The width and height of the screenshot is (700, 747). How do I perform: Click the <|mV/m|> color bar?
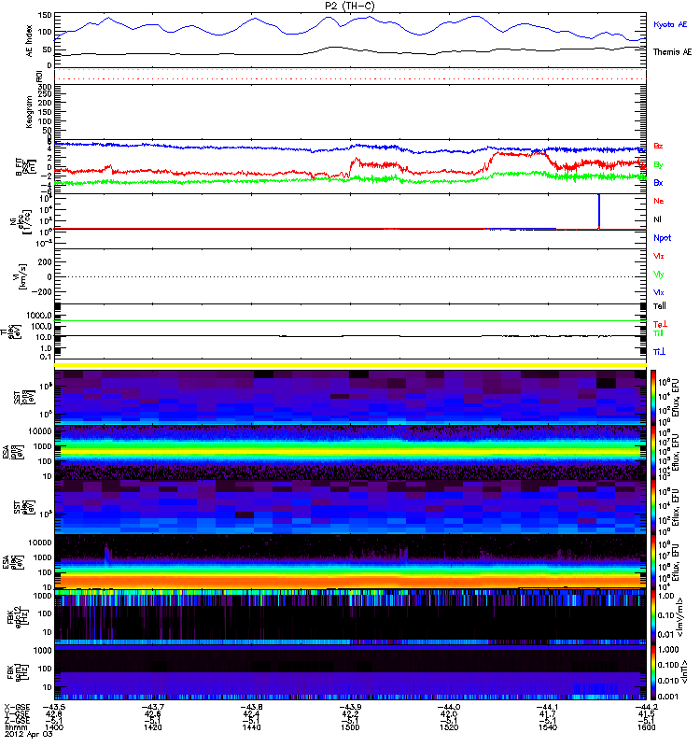point(654,616)
